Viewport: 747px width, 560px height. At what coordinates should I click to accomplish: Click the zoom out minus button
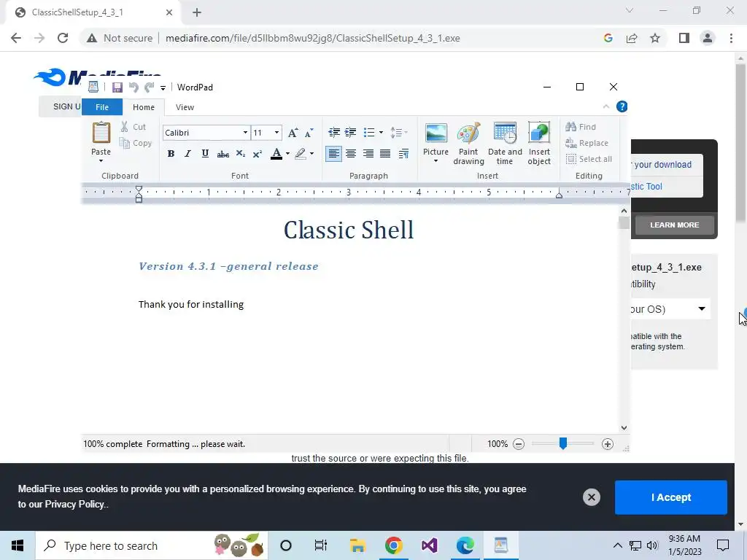(519, 444)
